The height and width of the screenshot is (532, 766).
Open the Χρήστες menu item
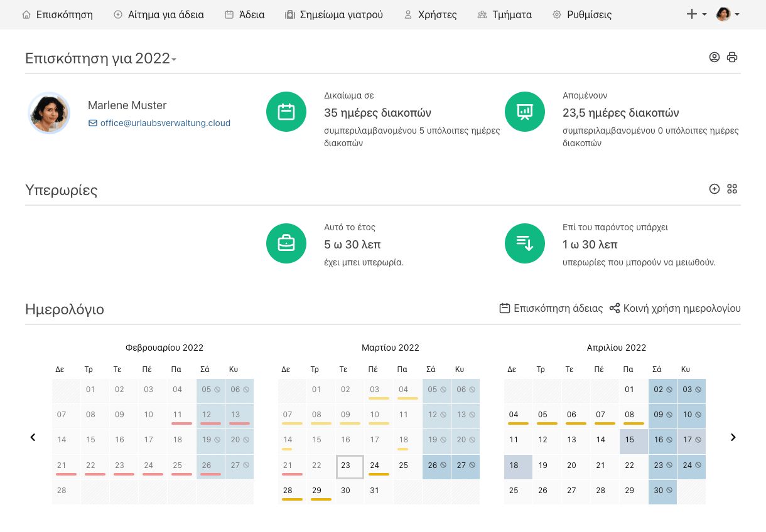click(x=430, y=14)
